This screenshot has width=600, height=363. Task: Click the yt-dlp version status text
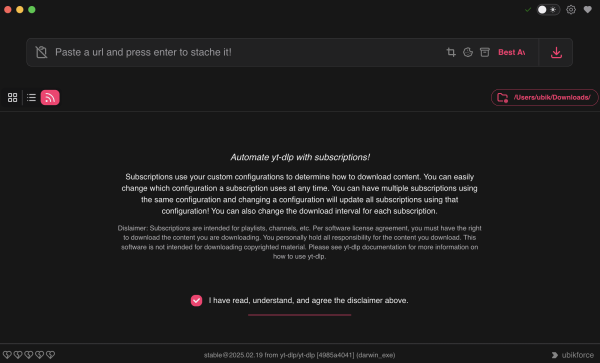[x=300, y=355]
